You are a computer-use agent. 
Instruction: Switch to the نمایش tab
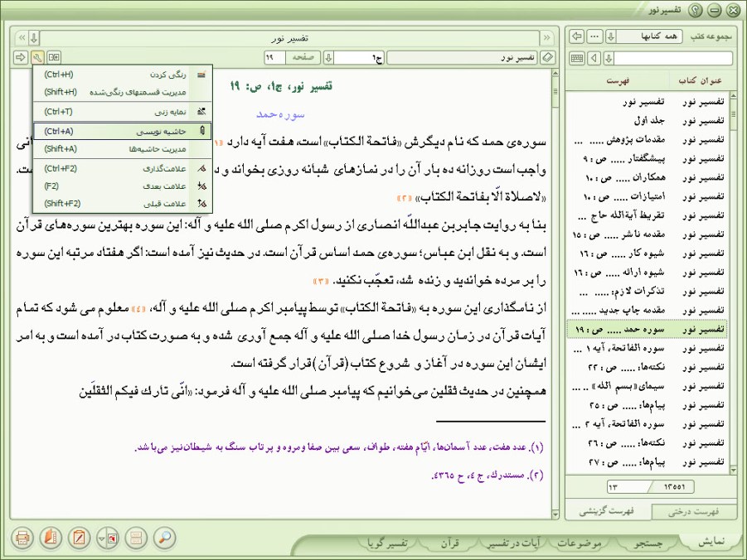click(x=711, y=542)
